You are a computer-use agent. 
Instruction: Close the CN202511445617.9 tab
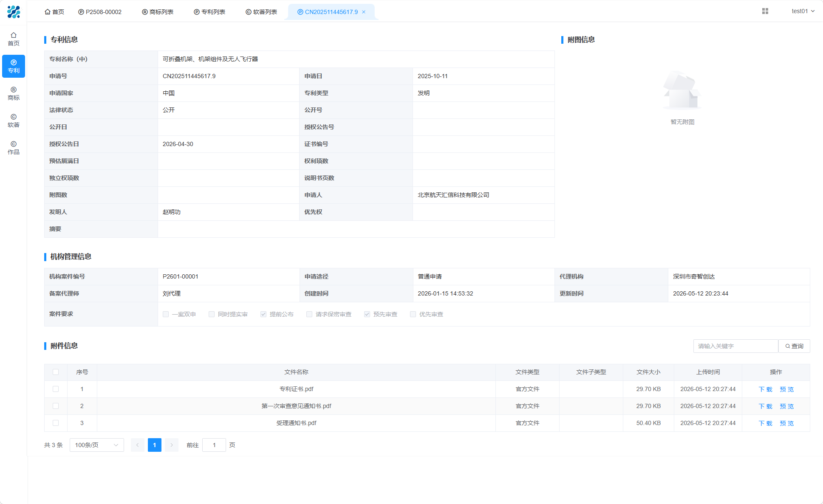[x=364, y=12]
